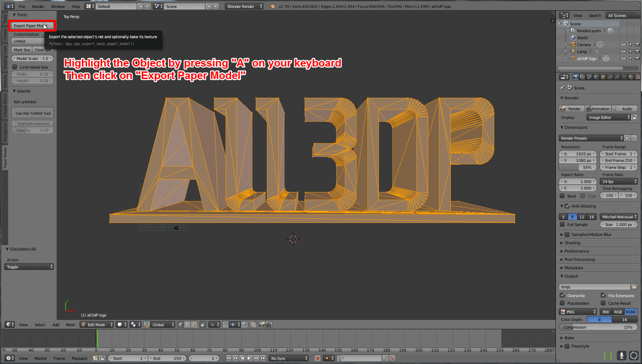Image resolution: width=642 pixels, height=364 pixels.
Task: Toggle the Overwrite checkbox
Action: pos(562,296)
